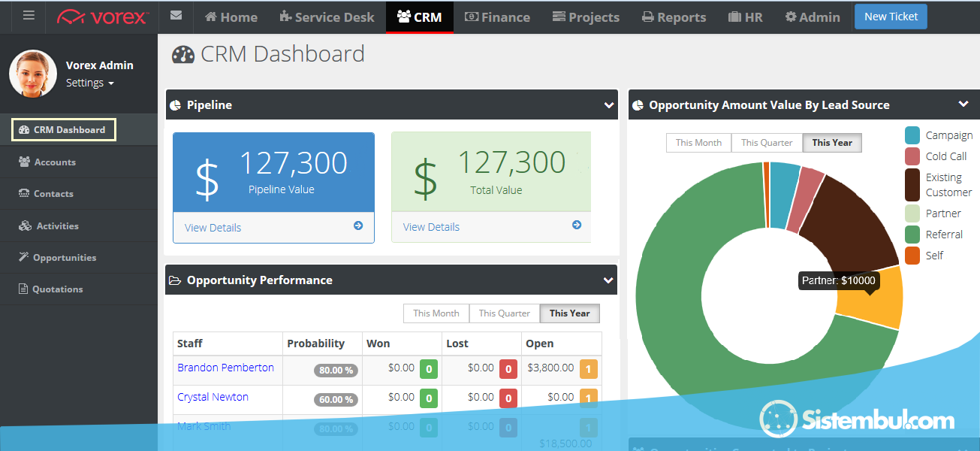Screen dimensions: 980x451
Task: Toggle Existing Customer legend color swatch
Action: click(x=912, y=184)
